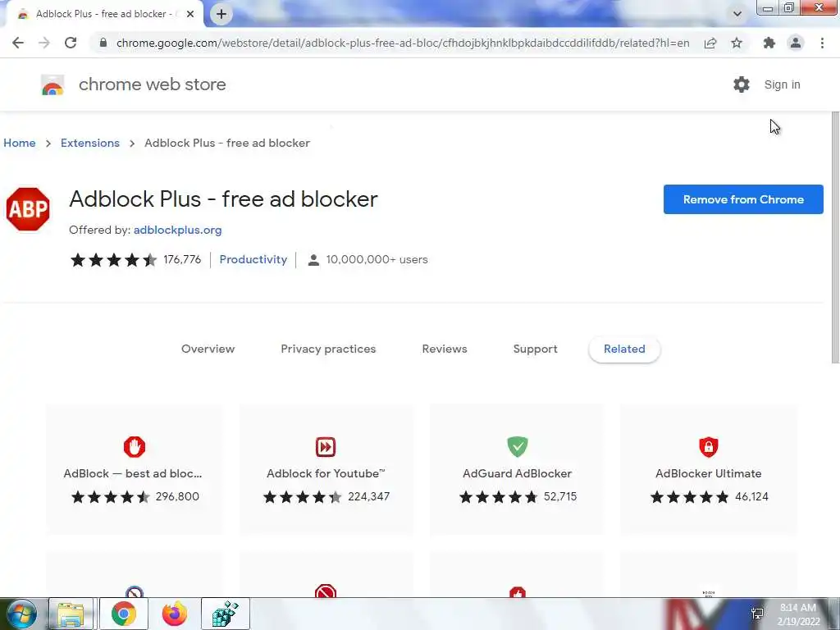The height and width of the screenshot is (630, 840).
Task: Click the 296,800 rating count
Action: pos(177,496)
